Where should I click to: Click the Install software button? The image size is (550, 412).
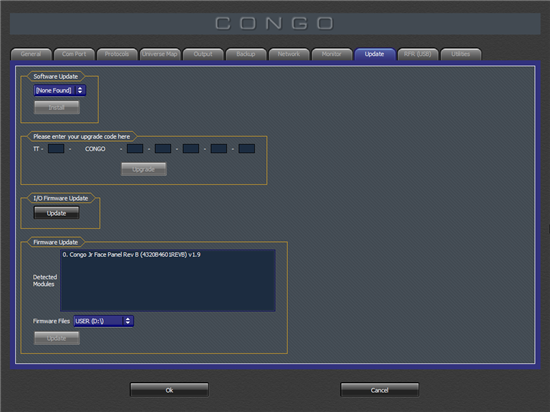57,107
